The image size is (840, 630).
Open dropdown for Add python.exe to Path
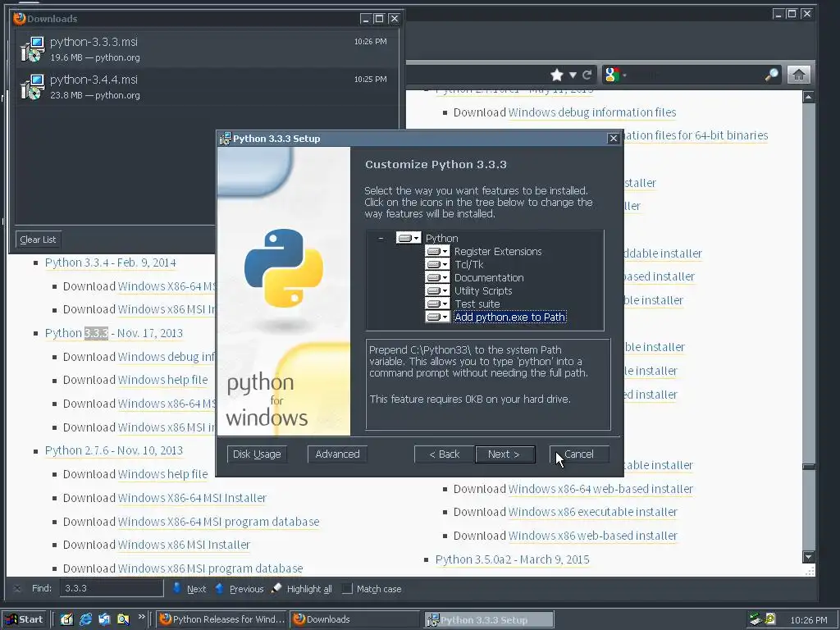pos(437,317)
